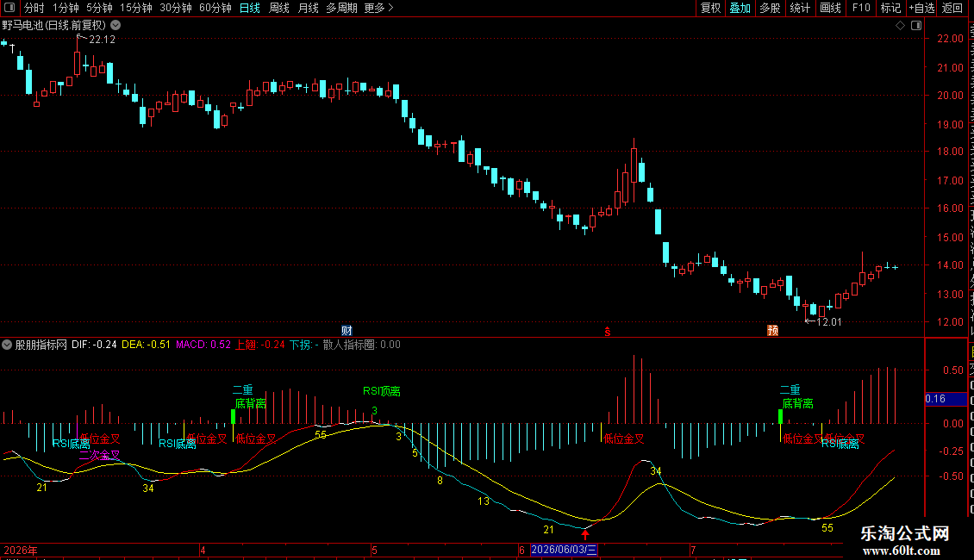Click the DEA: -0.51 readout
This screenshot has width=974, height=560.
coord(146,345)
